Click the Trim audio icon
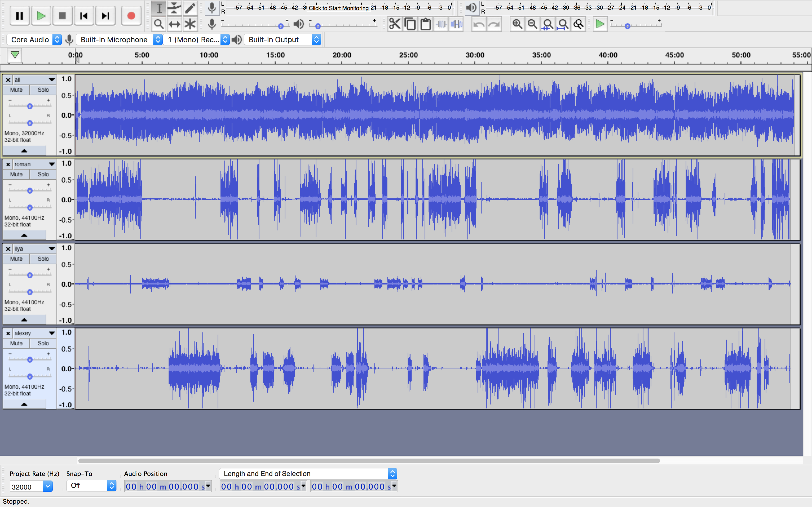812x507 pixels. [441, 24]
